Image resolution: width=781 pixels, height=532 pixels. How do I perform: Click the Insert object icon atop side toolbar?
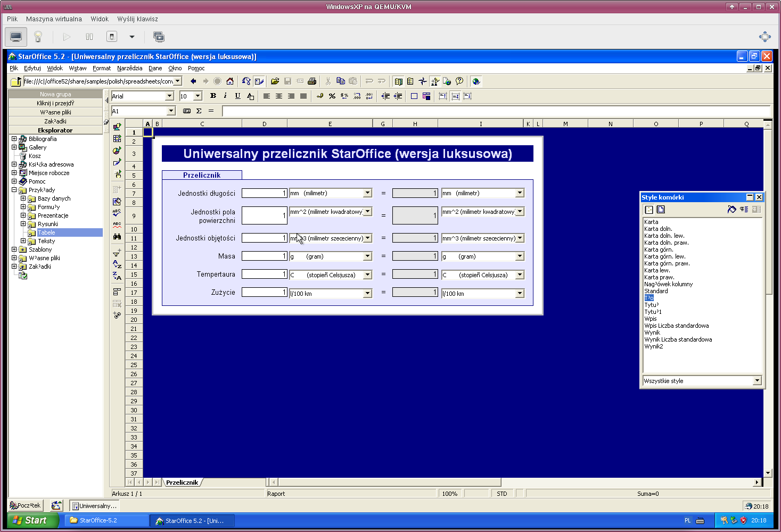point(117,127)
